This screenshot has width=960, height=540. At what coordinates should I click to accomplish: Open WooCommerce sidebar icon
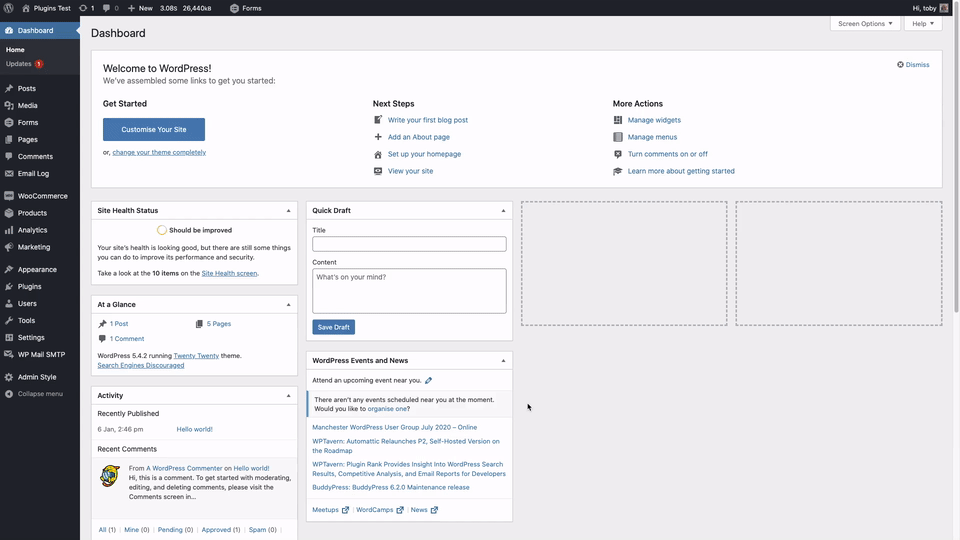pyautogui.click(x=9, y=196)
